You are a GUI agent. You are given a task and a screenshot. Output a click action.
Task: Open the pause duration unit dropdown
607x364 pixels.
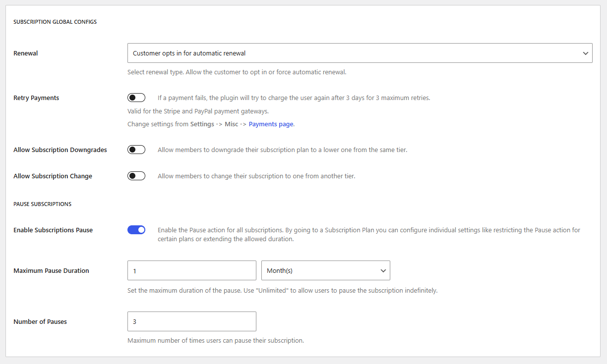[325, 270]
